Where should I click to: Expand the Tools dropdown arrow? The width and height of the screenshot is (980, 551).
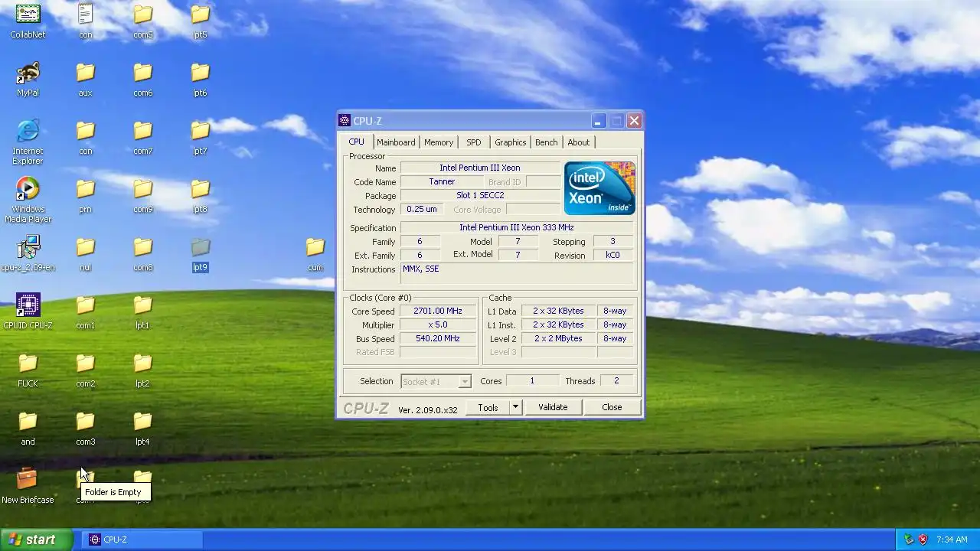515,407
